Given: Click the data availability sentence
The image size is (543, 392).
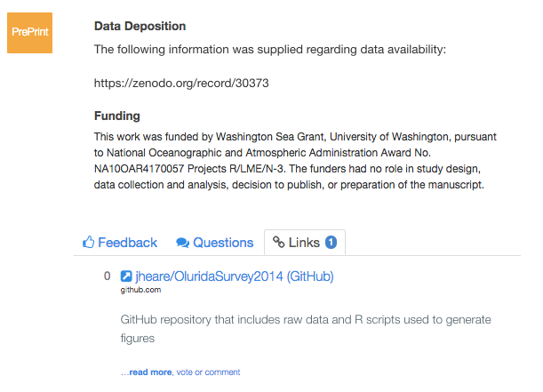Looking at the screenshot, I should coord(270,50).
